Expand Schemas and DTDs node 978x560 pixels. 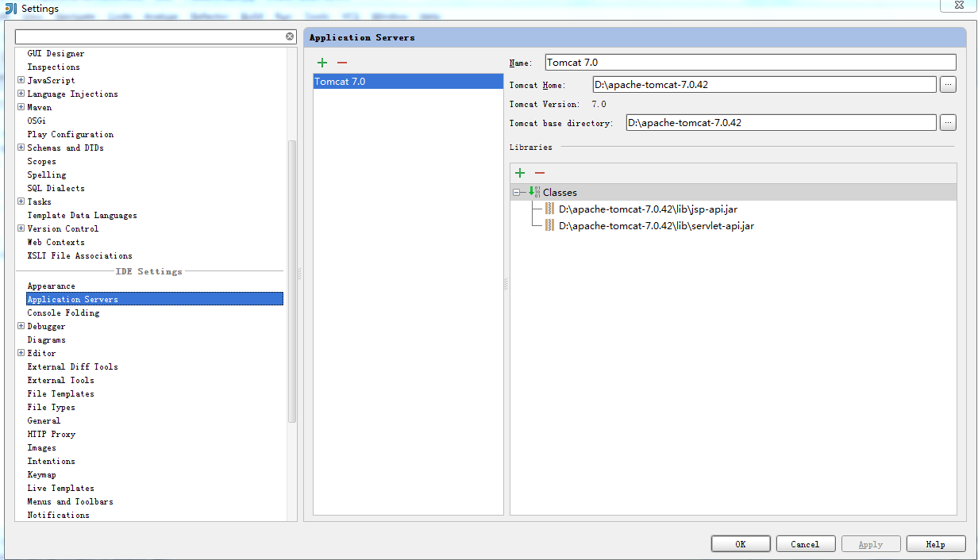coord(21,148)
